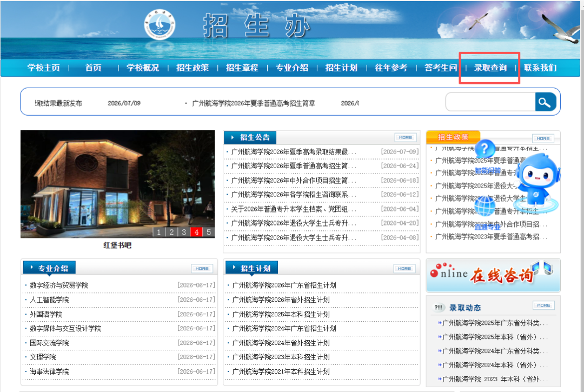The image size is (584, 392).
Task: Open 国际交流学院 link
Action: click(49, 343)
